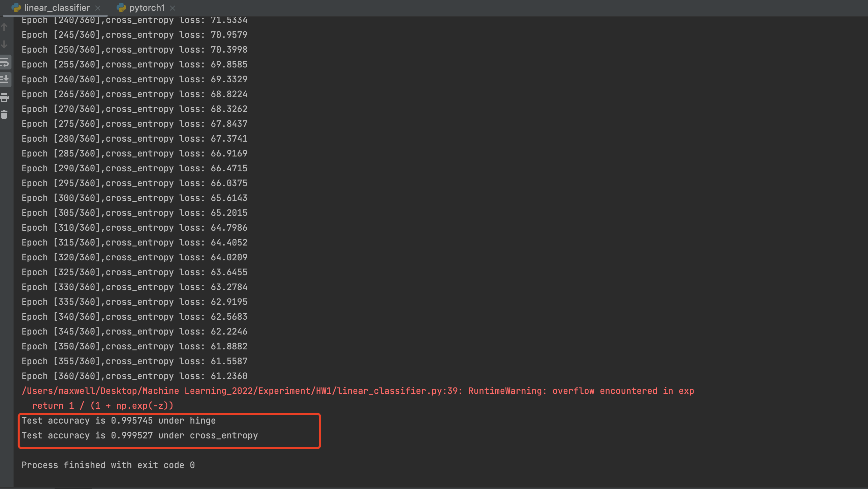This screenshot has height=489, width=868.
Task: Click the Epoch [275/360] loss 67.8437 line
Action: (x=134, y=124)
